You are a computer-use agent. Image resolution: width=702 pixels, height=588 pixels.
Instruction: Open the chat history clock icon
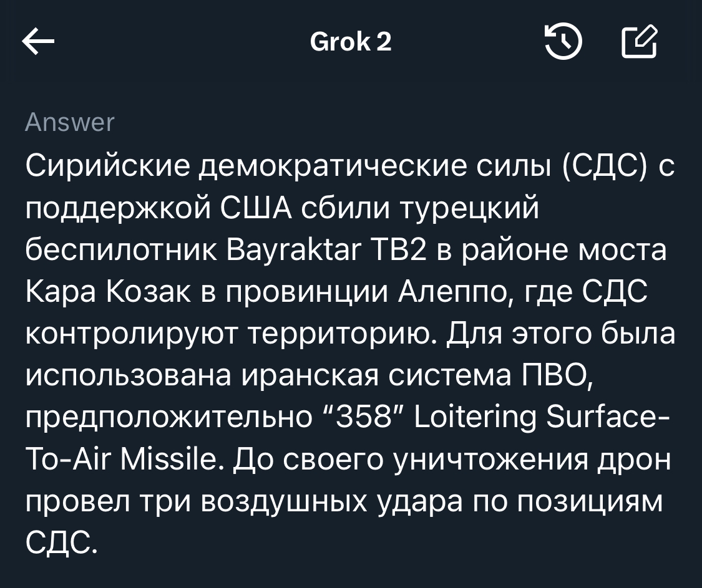pyautogui.click(x=563, y=41)
